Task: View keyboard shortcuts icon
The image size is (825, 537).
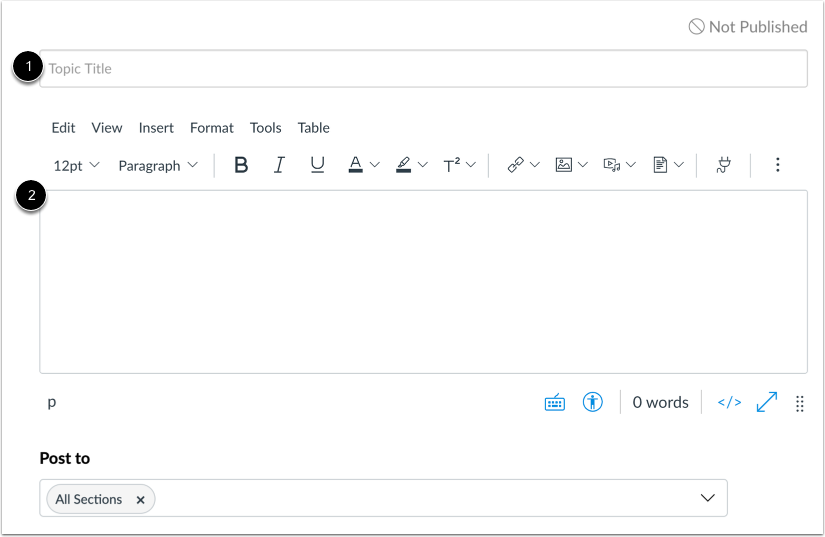Action: [x=555, y=402]
